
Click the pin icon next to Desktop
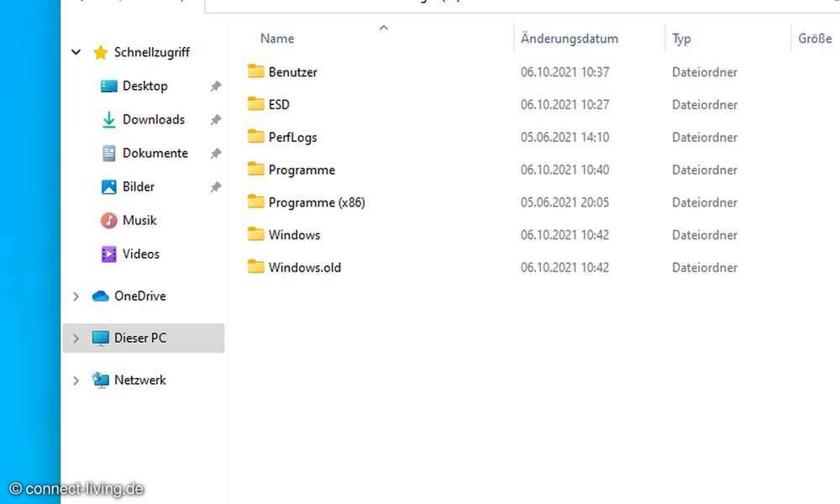pyautogui.click(x=216, y=86)
